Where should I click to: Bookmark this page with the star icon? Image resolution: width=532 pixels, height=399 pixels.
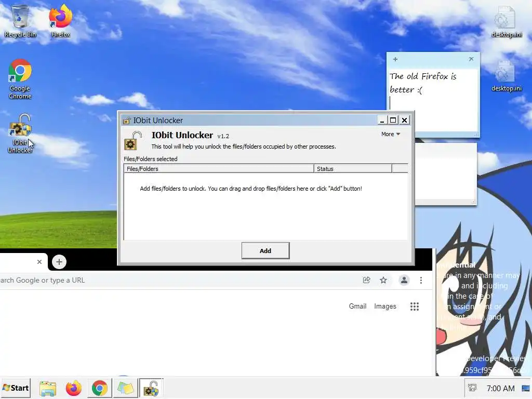tap(383, 280)
